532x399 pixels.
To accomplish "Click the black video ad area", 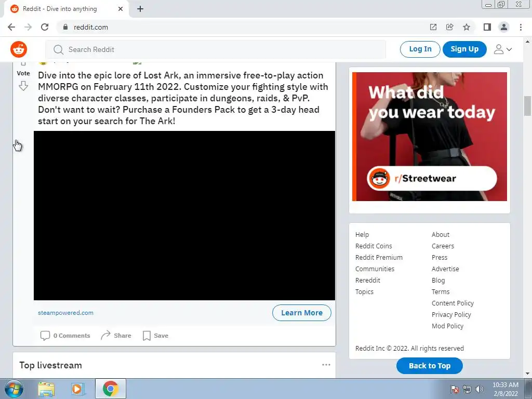I will (184, 216).
